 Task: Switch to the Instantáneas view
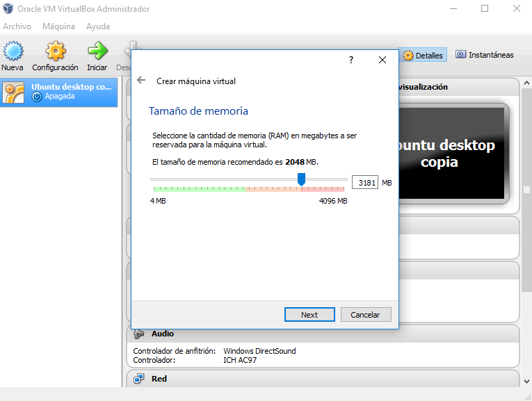(484, 55)
